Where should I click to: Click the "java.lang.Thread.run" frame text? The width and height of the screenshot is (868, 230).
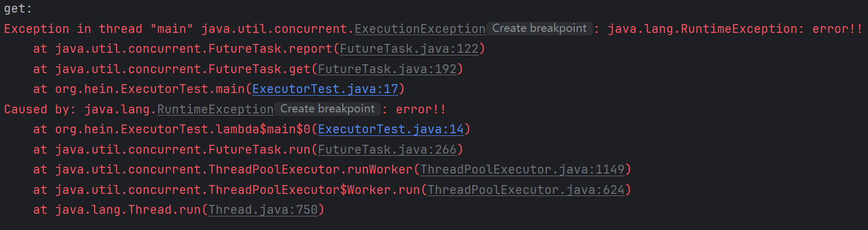128,210
